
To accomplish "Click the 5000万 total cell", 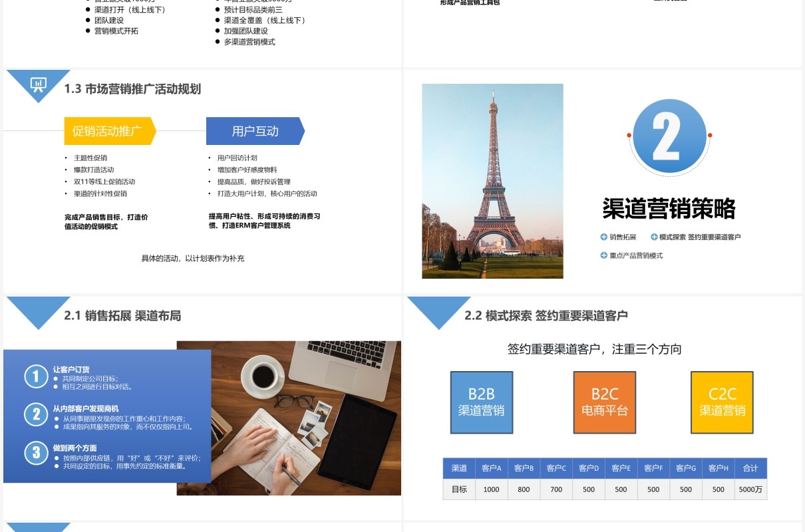I will 750,489.
